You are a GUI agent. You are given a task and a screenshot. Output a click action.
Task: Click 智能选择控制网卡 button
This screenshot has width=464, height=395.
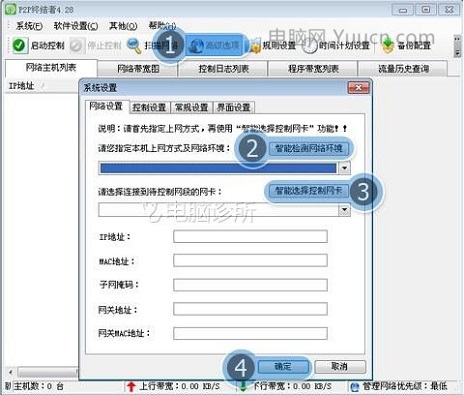[308, 191]
